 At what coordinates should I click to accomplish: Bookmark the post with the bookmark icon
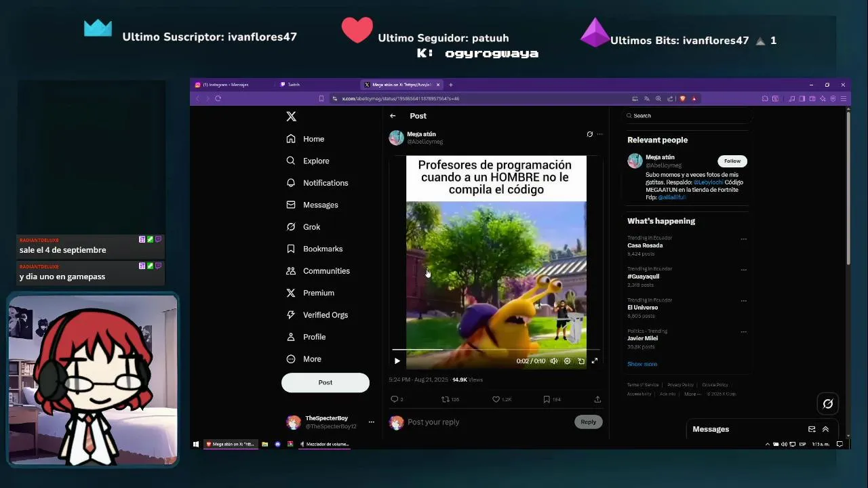click(x=547, y=399)
